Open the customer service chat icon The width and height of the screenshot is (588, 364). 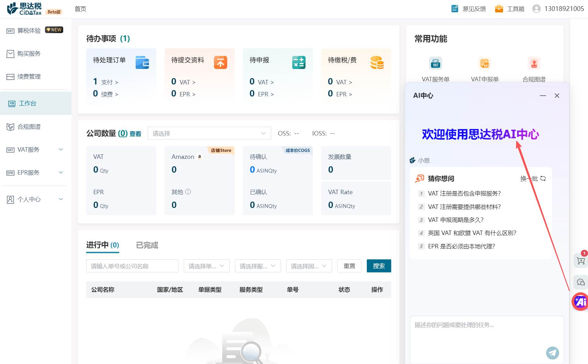581,282
